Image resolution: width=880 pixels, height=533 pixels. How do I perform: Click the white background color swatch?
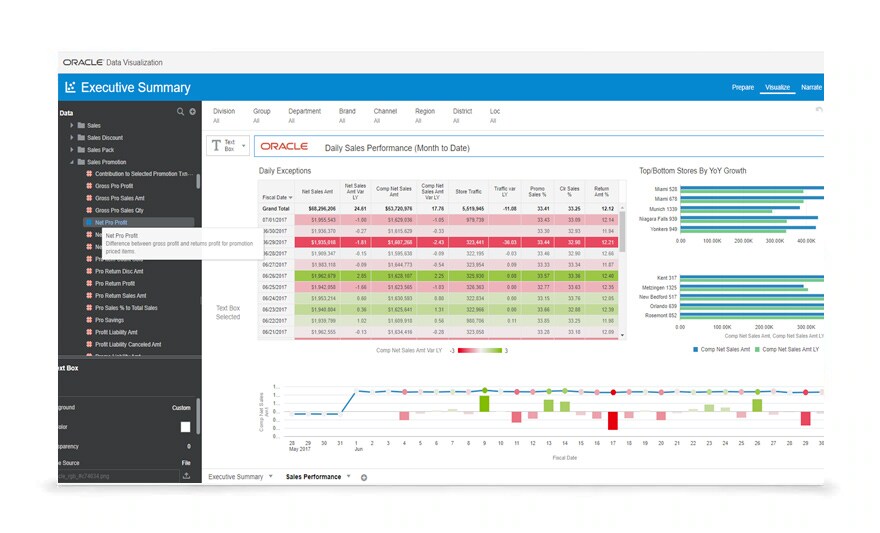tap(185, 427)
